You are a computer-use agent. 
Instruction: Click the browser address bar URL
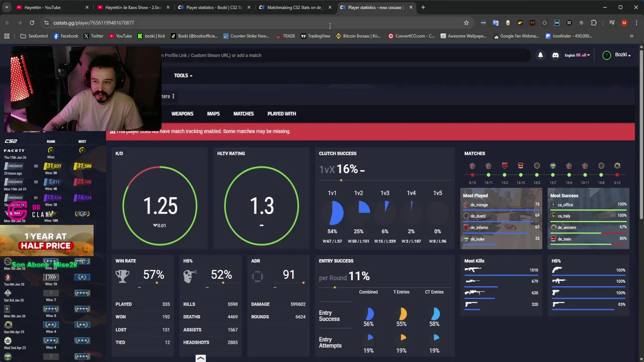[x=94, y=23]
